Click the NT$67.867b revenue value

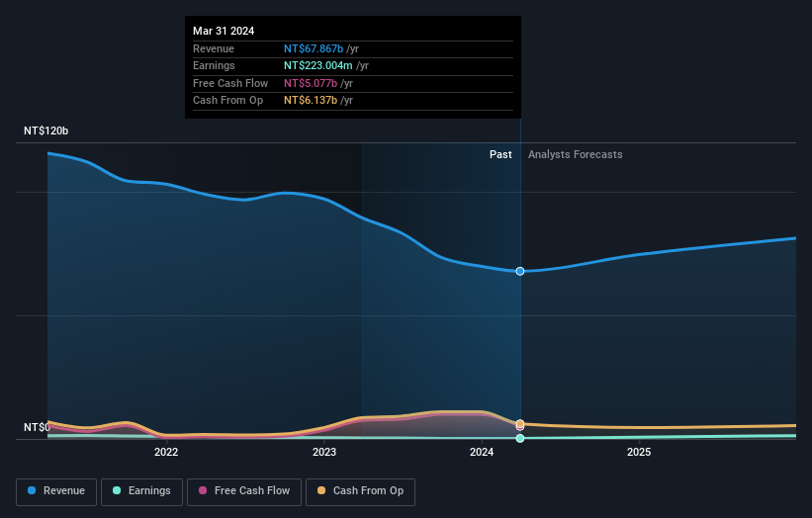coord(314,48)
